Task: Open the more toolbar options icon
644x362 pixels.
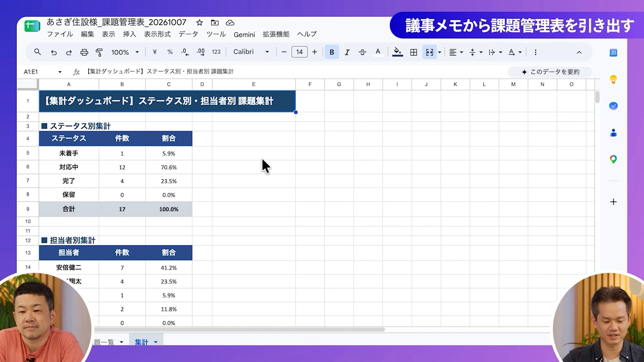Action: tap(535, 52)
